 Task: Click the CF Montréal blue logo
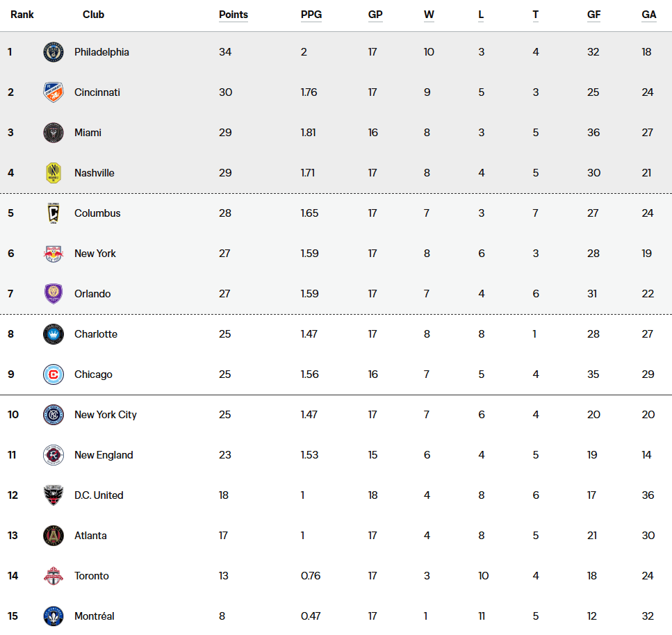(54, 616)
